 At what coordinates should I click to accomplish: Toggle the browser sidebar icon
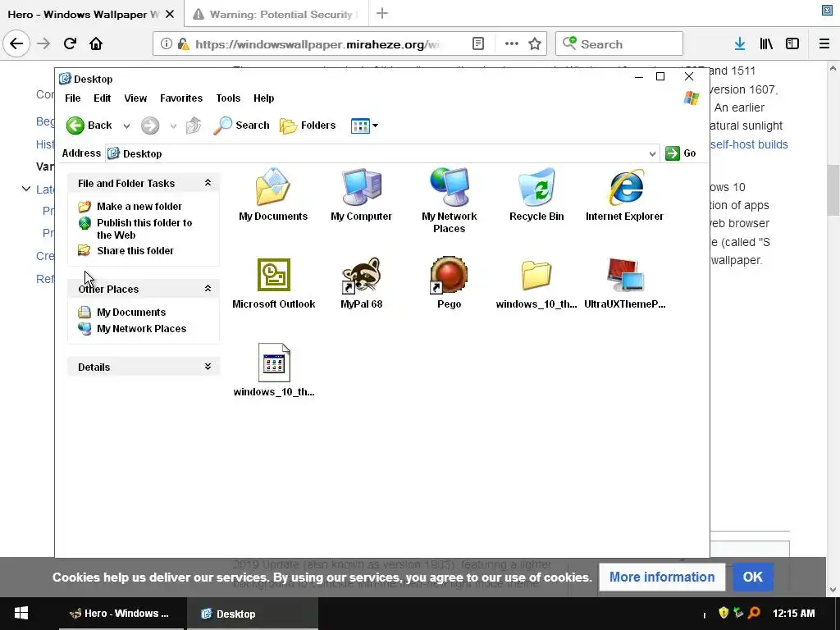792,44
